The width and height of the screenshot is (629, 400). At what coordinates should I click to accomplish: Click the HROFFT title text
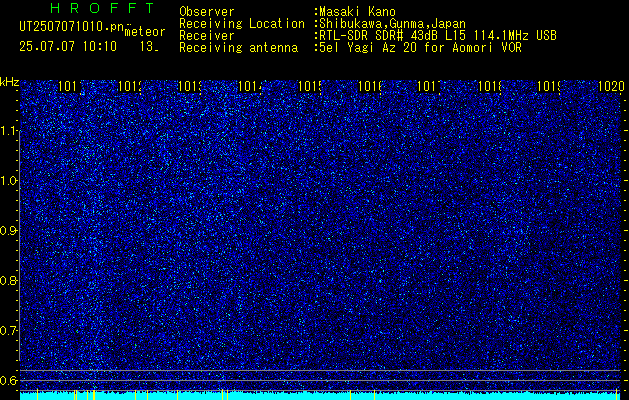click(103, 8)
